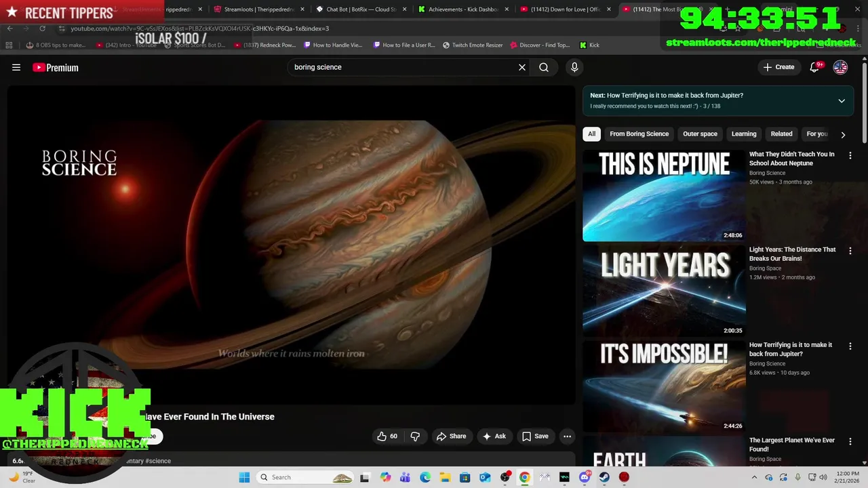The height and width of the screenshot is (488, 868).
Task: Open the Discover - Find Top bookmark
Action: tap(539, 45)
